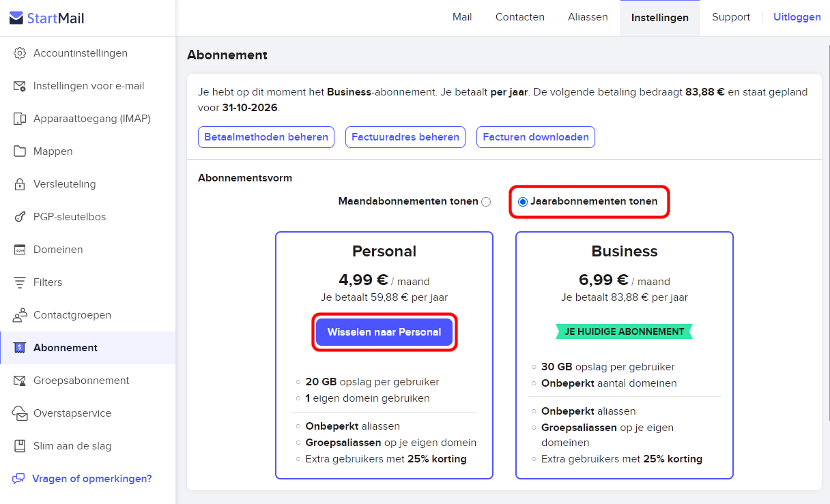Click the Contactgroepen people icon

[20, 315]
